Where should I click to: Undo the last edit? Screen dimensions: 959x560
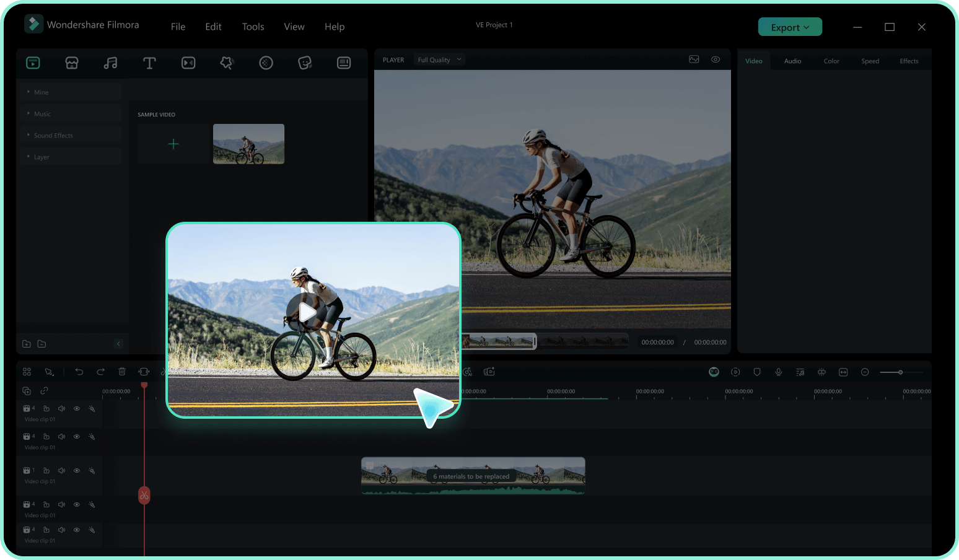tap(79, 372)
